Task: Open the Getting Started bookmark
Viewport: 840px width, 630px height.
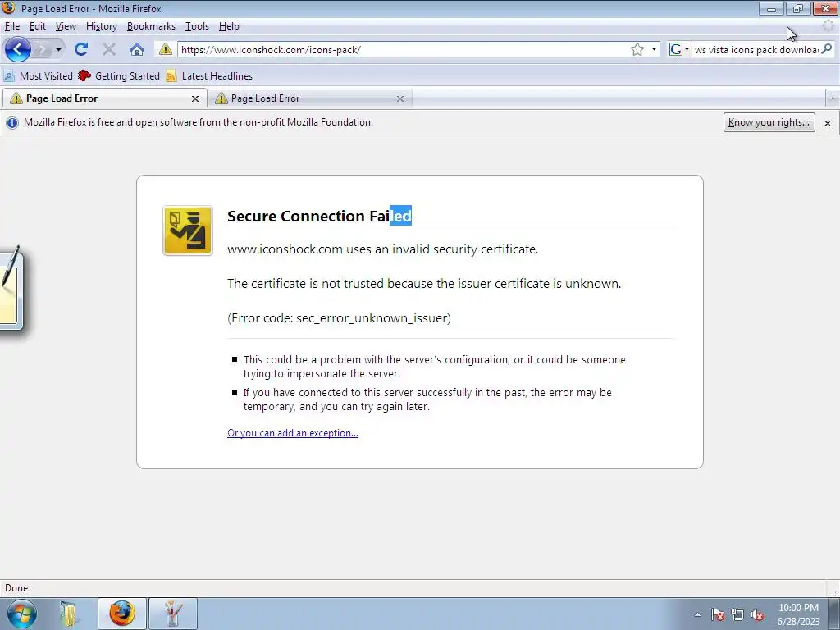Action: (x=119, y=76)
